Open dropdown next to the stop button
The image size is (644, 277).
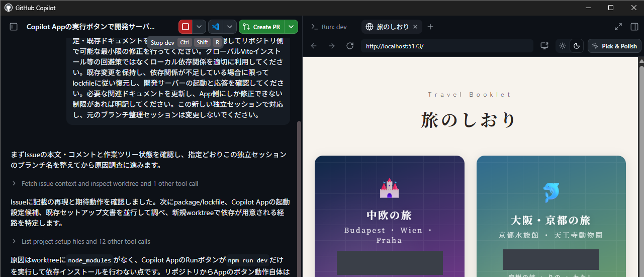tap(200, 27)
